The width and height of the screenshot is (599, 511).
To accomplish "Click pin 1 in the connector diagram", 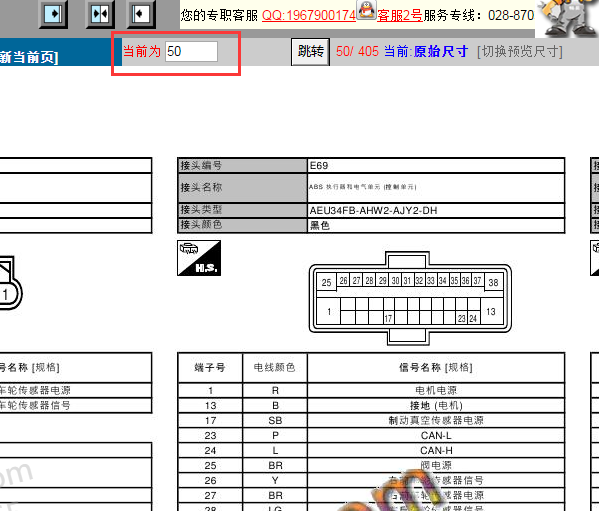I will 329,312.
